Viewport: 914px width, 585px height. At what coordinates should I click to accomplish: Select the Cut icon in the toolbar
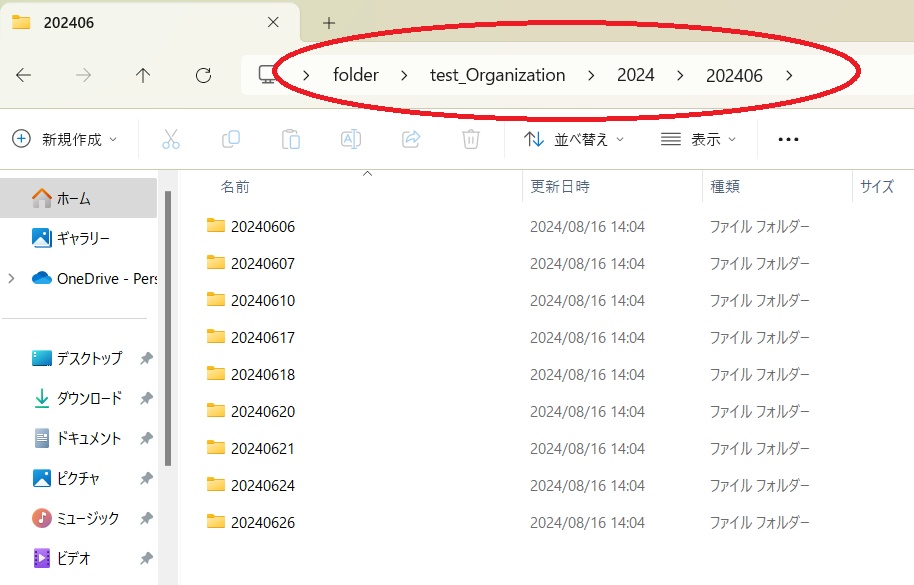click(x=171, y=139)
